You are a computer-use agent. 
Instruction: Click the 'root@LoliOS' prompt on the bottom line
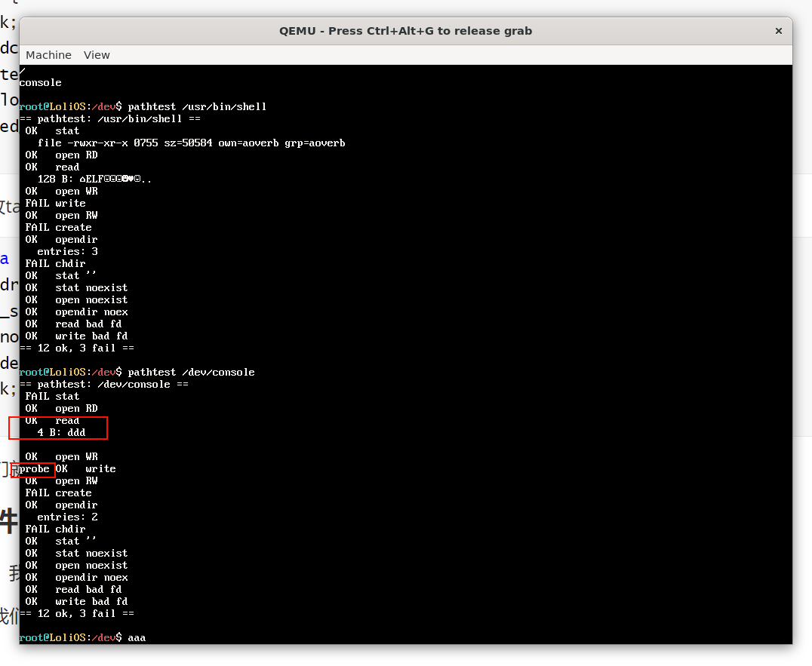[x=53, y=638]
